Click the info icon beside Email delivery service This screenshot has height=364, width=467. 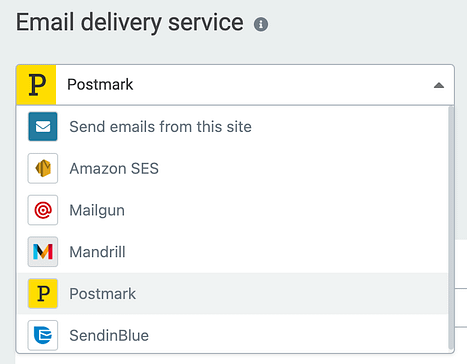pos(261,24)
